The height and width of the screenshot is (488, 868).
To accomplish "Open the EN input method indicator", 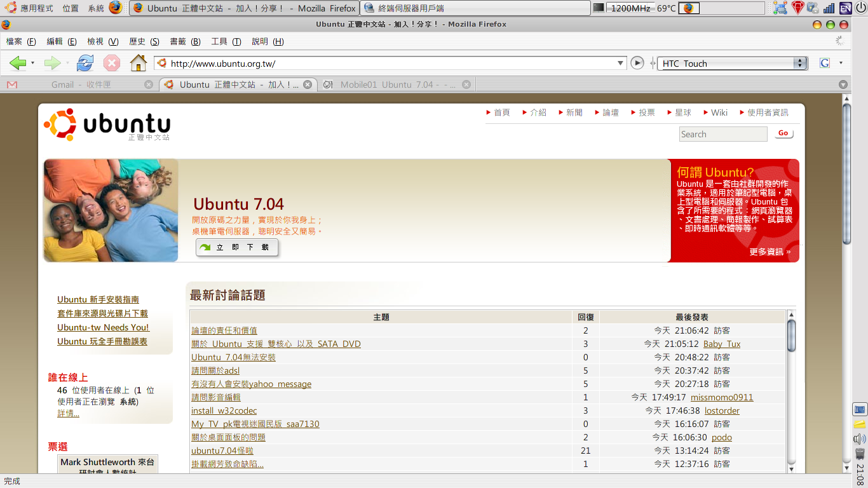I will coord(845,8).
